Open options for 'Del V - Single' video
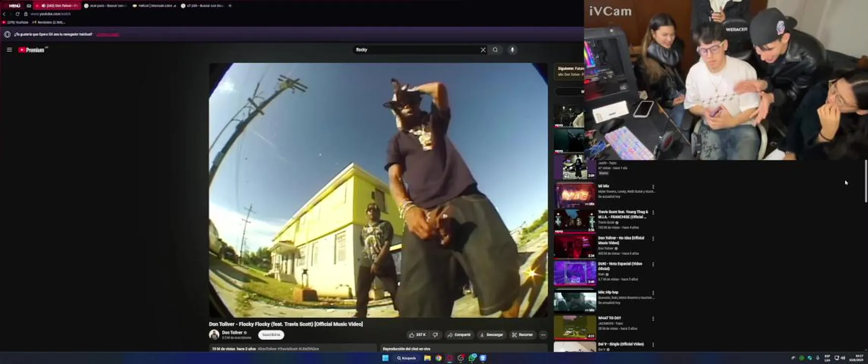868x364 pixels. pos(653,345)
